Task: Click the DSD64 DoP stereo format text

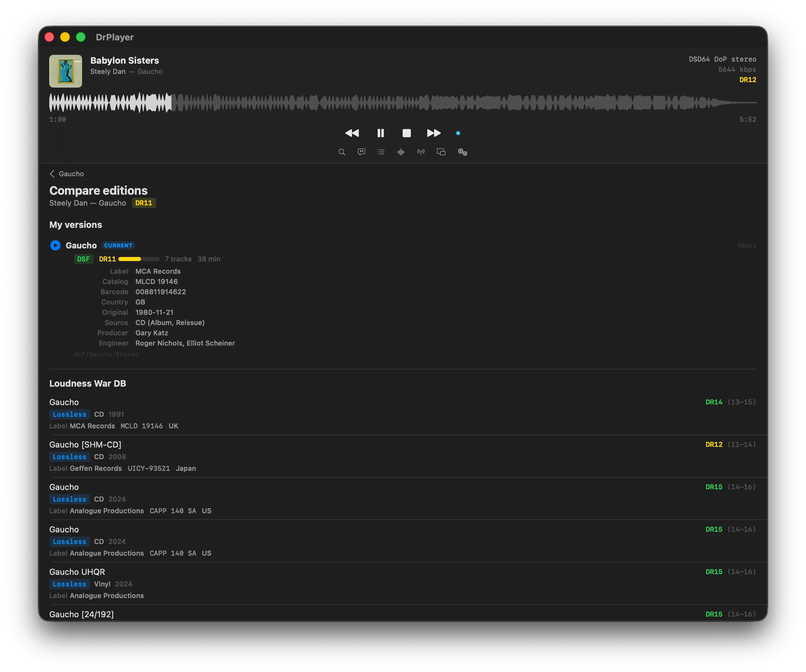Action: point(722,59)
